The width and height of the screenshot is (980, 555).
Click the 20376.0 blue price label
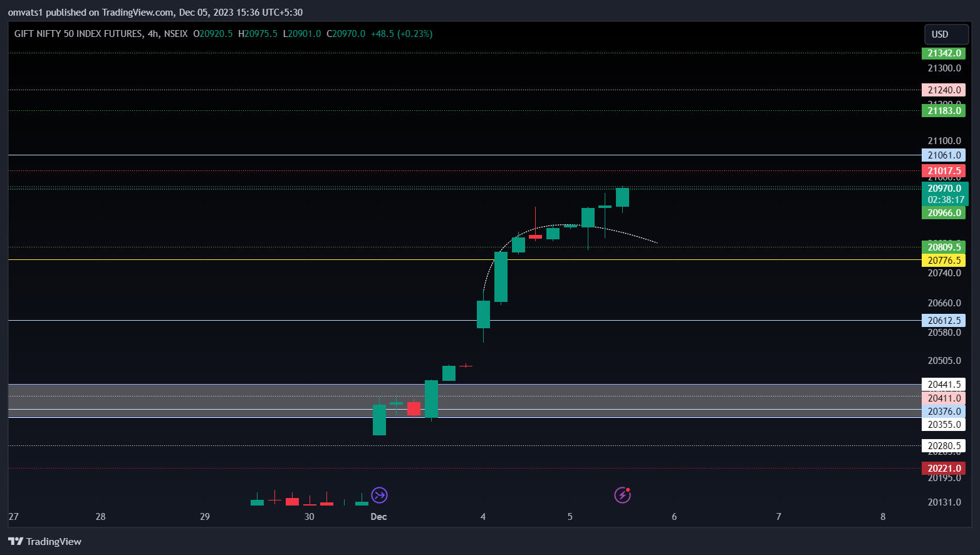944,412
